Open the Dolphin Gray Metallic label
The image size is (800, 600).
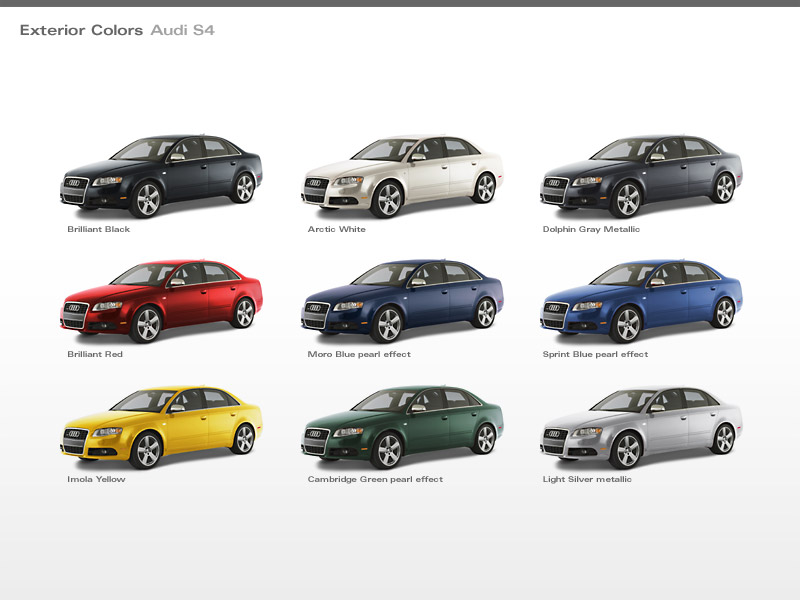(591, 229)
